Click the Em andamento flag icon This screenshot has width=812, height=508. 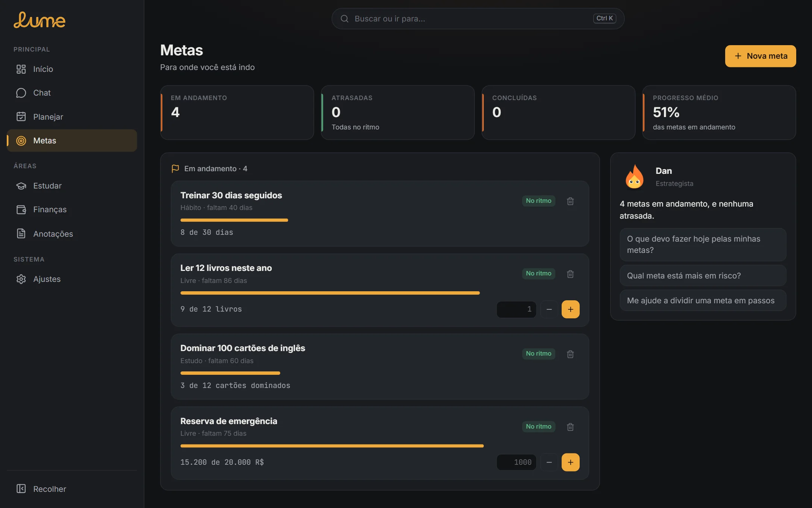coord(175,169)
